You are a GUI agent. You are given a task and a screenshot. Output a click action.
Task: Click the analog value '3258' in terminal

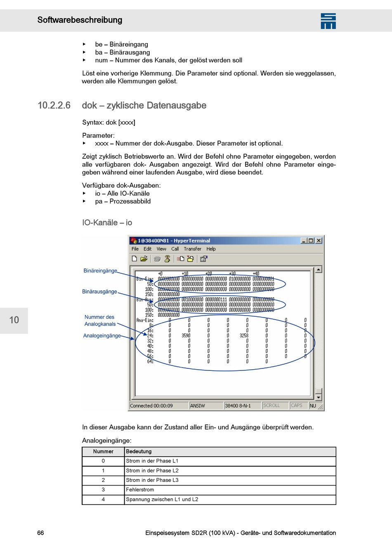[244, 336]
